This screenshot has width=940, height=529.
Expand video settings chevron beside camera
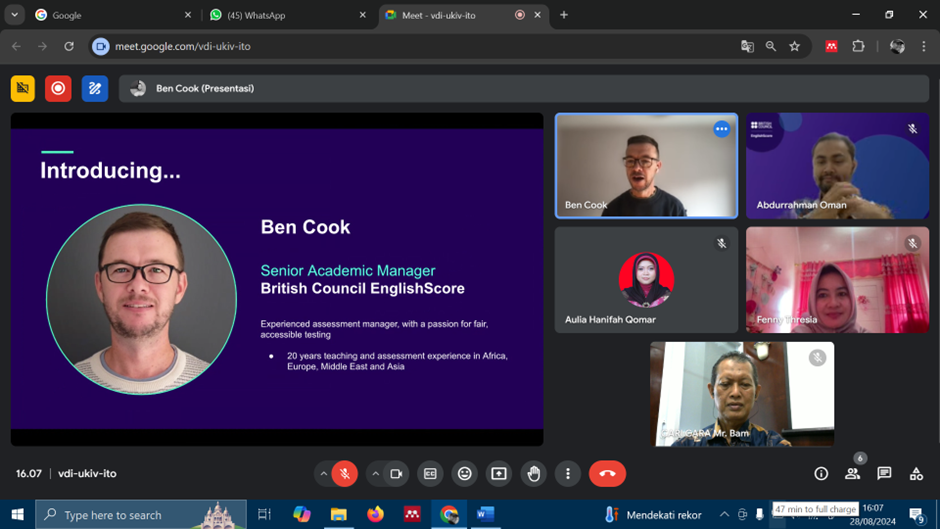coord(375,474)
